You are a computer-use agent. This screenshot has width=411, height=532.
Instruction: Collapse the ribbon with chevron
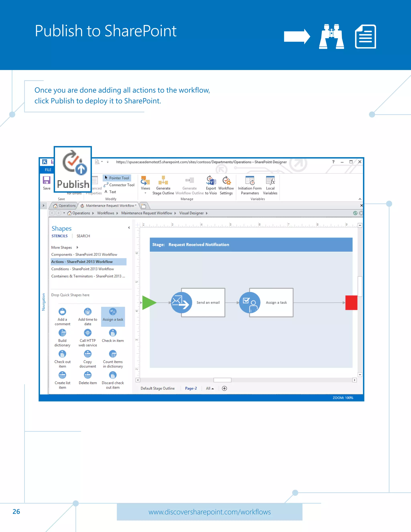(360, 199)
